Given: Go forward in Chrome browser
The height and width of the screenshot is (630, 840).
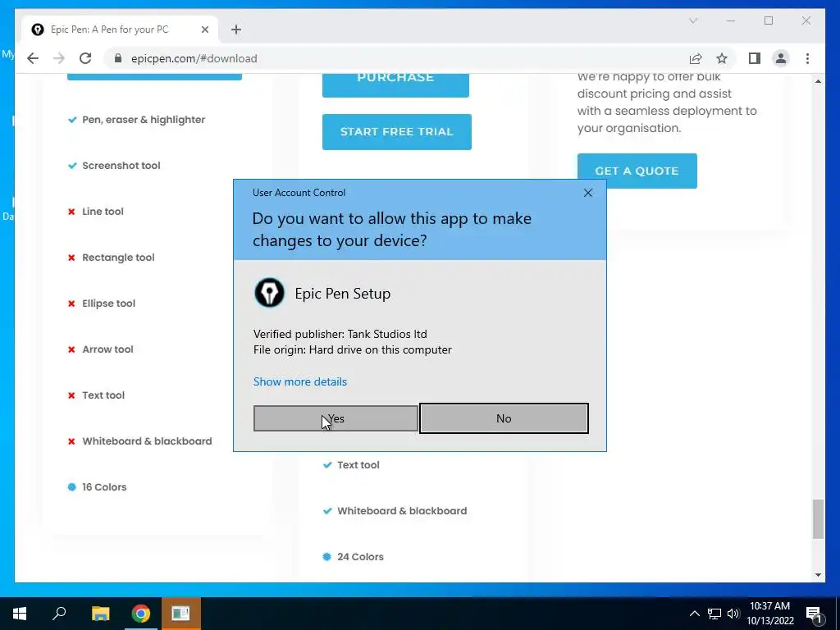Looking at the screenshot, I should point(59,58).
